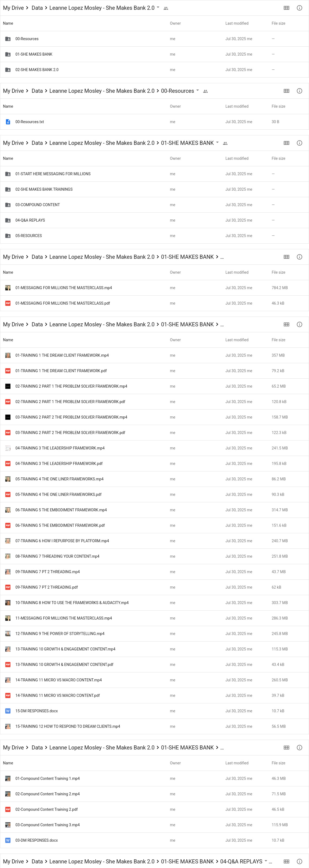Click Word icon of 15-DM RESPONSES.docx

point(8,711)
